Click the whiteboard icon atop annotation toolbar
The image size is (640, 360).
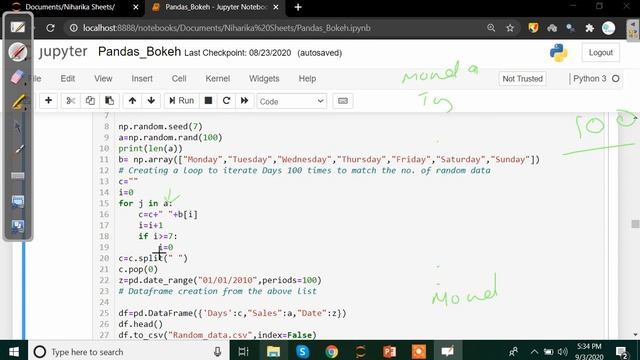point(18,27)
